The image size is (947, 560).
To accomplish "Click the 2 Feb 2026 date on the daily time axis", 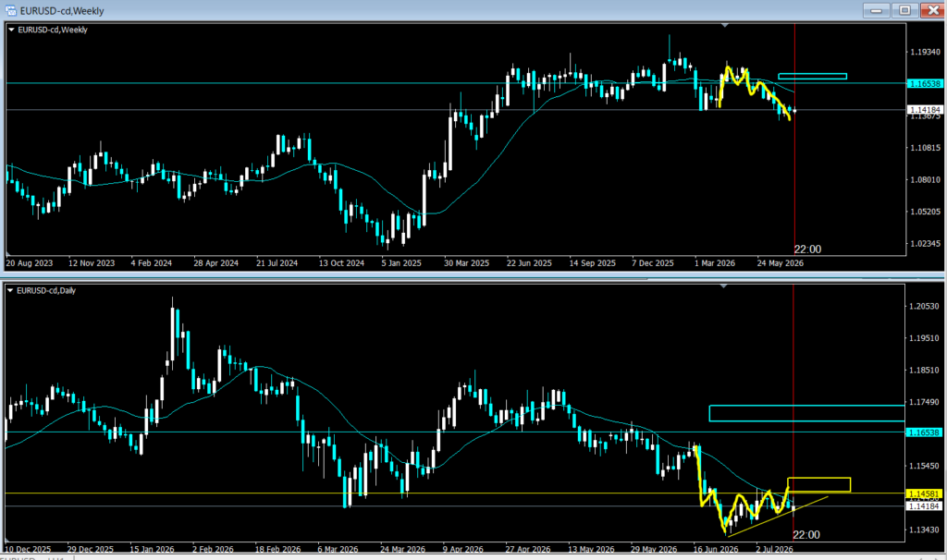I will tap(214, 549).
